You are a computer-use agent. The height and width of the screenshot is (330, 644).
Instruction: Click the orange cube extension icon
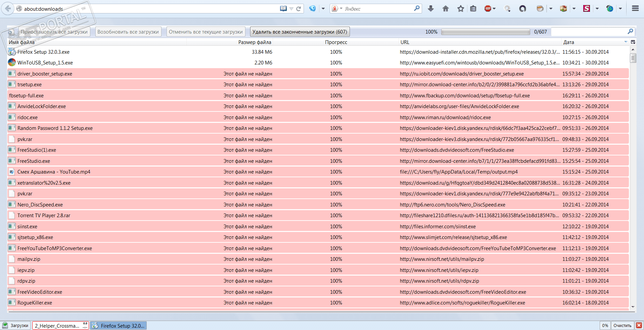pyautogui.click(x=563, y=9)
